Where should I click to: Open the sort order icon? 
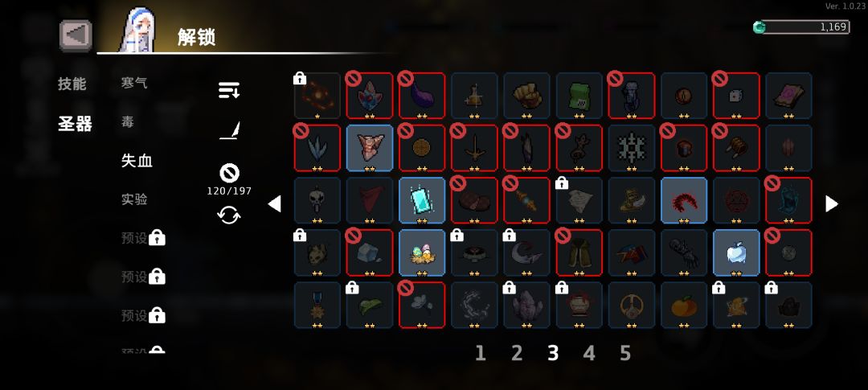(228, 90)
